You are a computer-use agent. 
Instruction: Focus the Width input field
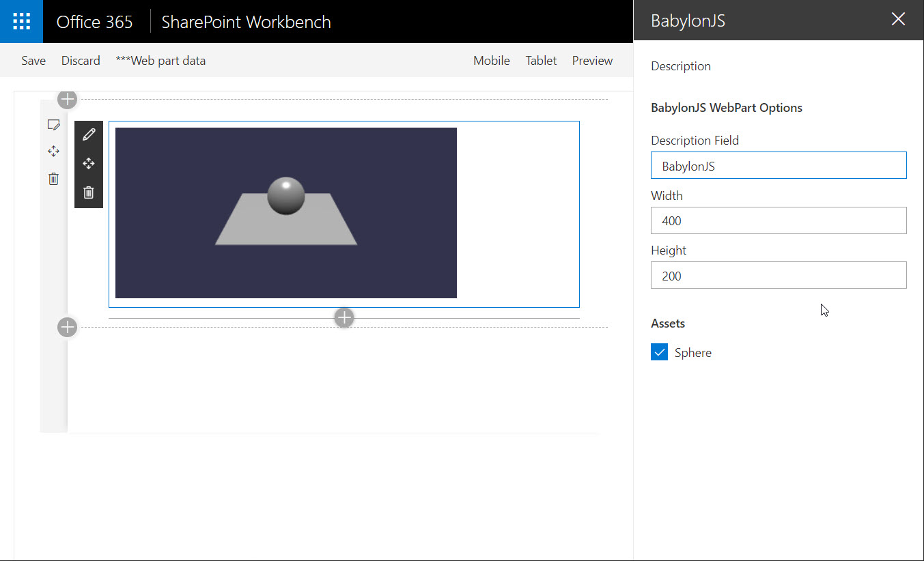click(x=779, y=220)
